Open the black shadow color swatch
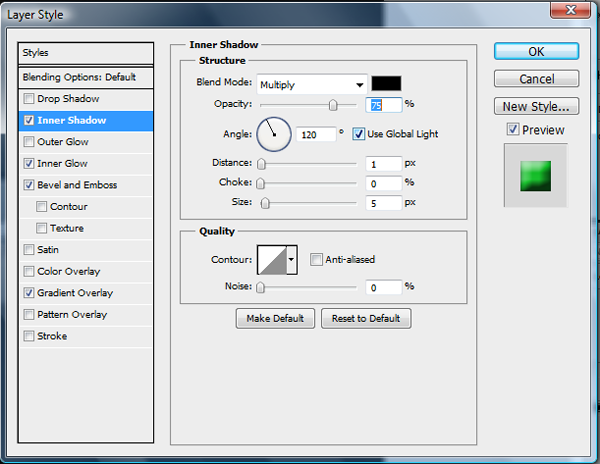This screenshot has height=464, width=600. pyautogui.click(x=386, y=83)
